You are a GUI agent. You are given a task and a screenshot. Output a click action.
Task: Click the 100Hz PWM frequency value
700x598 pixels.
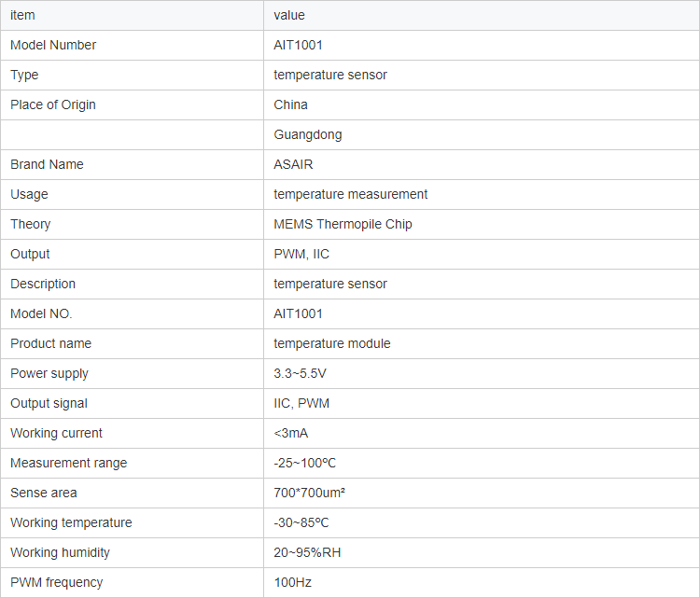point(293,582)
